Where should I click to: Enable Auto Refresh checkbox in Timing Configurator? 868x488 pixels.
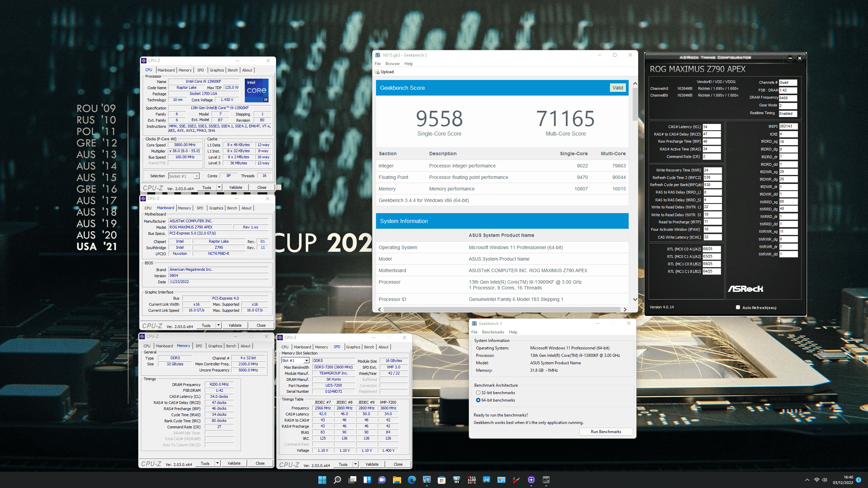pyautogui.click(x=737, y=307)
